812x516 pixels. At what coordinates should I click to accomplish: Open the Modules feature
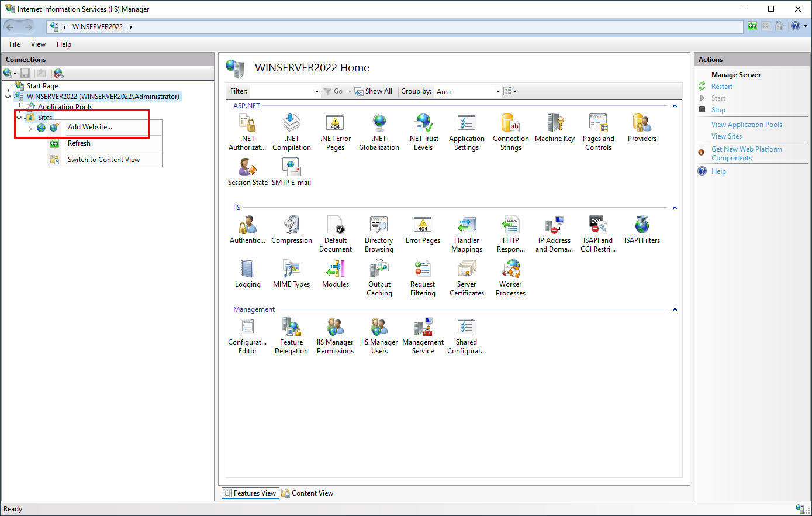pos(336,274)
